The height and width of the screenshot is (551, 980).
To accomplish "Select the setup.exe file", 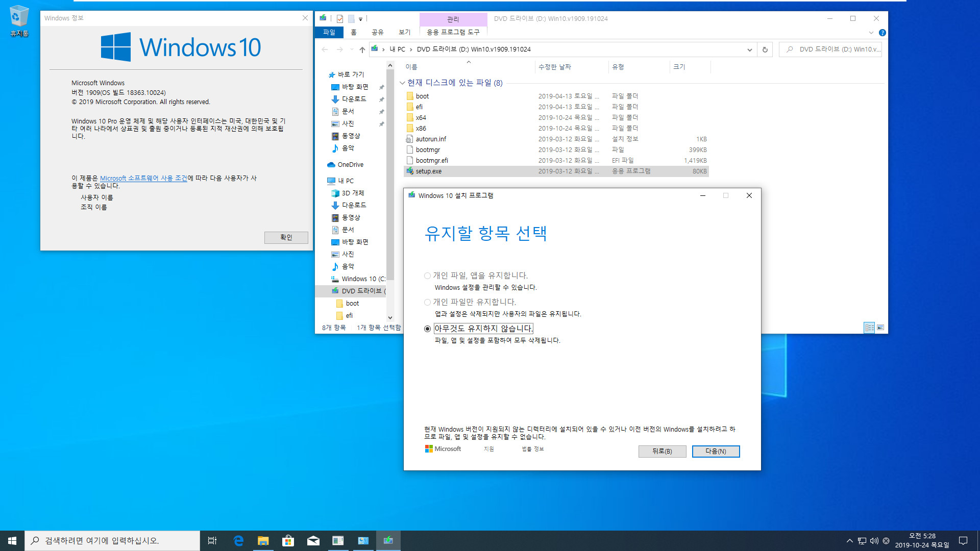I will 556,171.
